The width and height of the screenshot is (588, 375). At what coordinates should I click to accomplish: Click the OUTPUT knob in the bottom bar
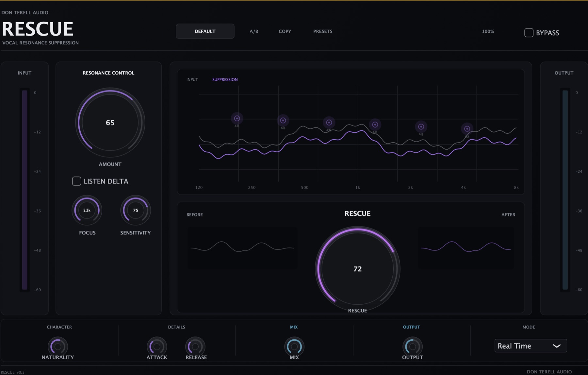[x=412, y=346]
